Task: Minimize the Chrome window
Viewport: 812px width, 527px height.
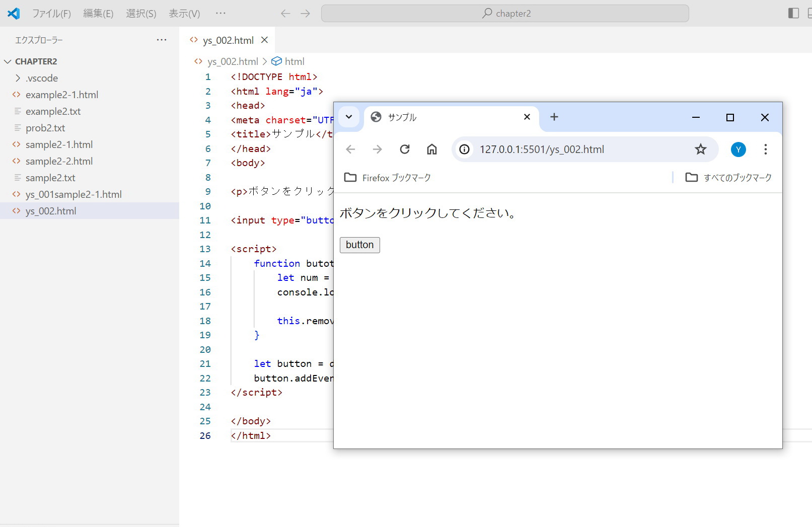Action: 696,117
